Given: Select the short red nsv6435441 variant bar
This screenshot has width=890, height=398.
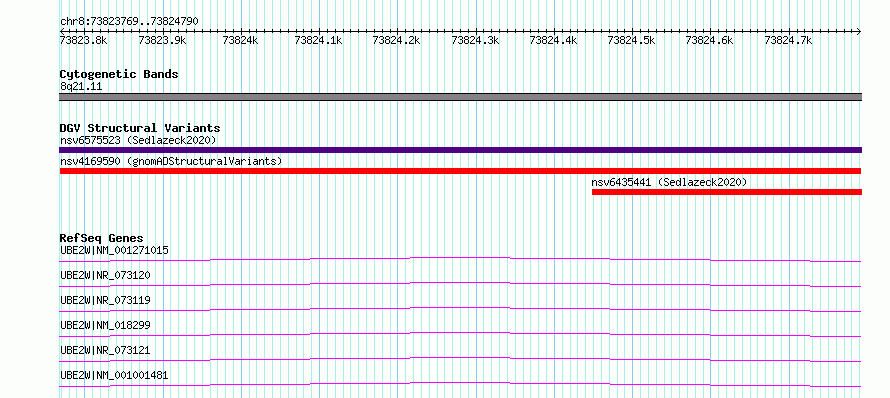Looking at the screenshot, I should [727, 192].
